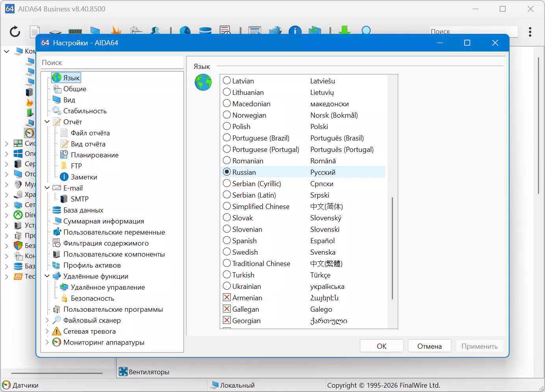Click the Датчики status bar entry
Viewport: 545px width, 392px height.
pyautogui.click(x=20, y=385)
